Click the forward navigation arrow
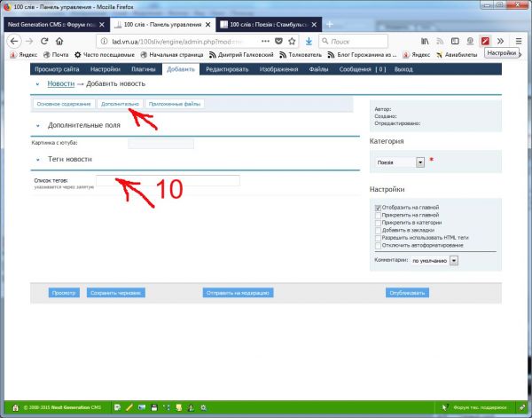Screen dimensions: 532x418 point(29,42)
